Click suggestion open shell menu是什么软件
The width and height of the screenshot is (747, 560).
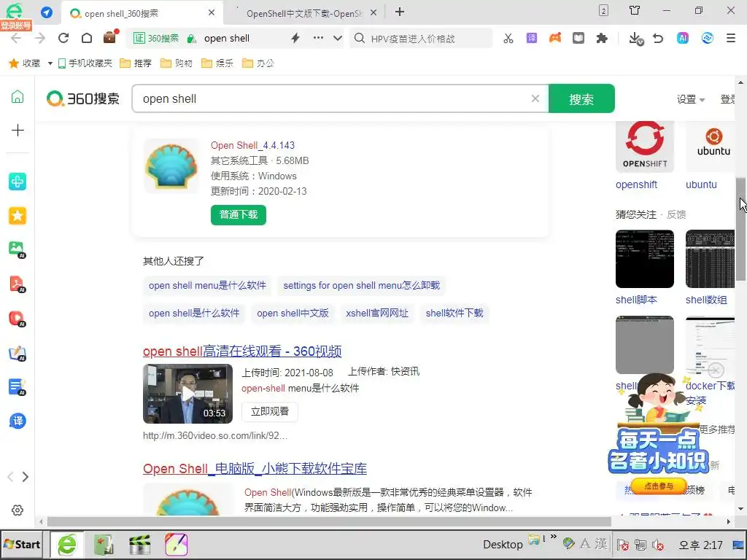pos(207,286)
